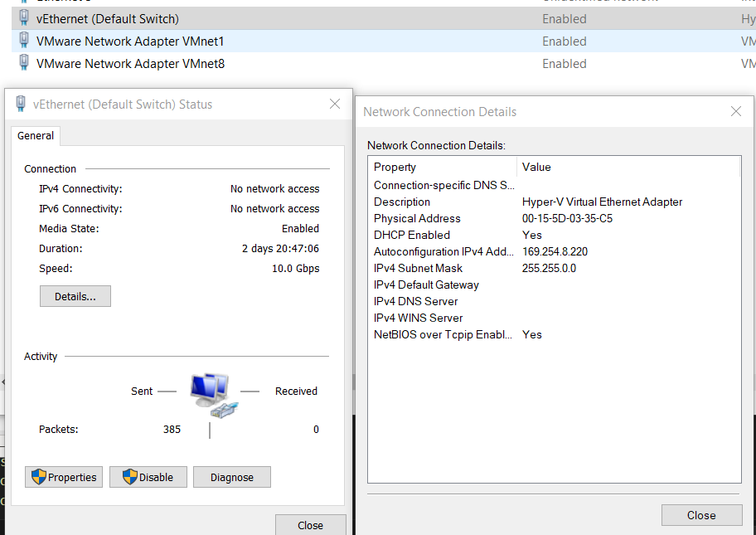Image resolution: width=756 pixels, height=535 pixels.
Task: Click the sent packets count 385
Action: point(172,430)
